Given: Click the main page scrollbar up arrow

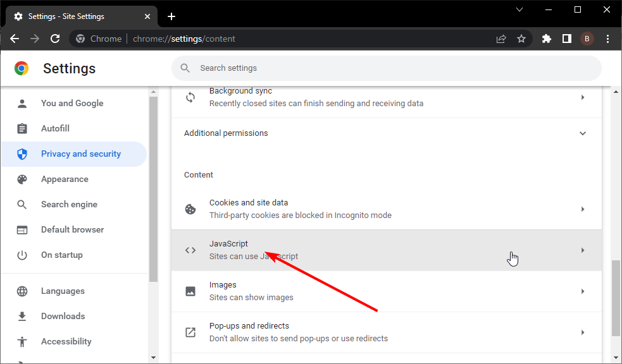Looking at the screenshot, I should pos(616,92).
